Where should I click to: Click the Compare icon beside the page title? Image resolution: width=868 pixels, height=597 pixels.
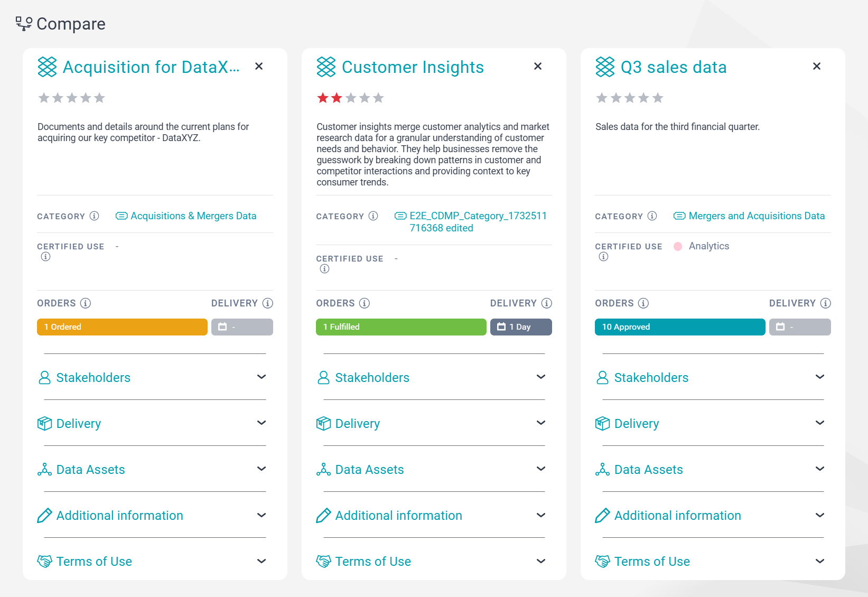coord(24,24)
